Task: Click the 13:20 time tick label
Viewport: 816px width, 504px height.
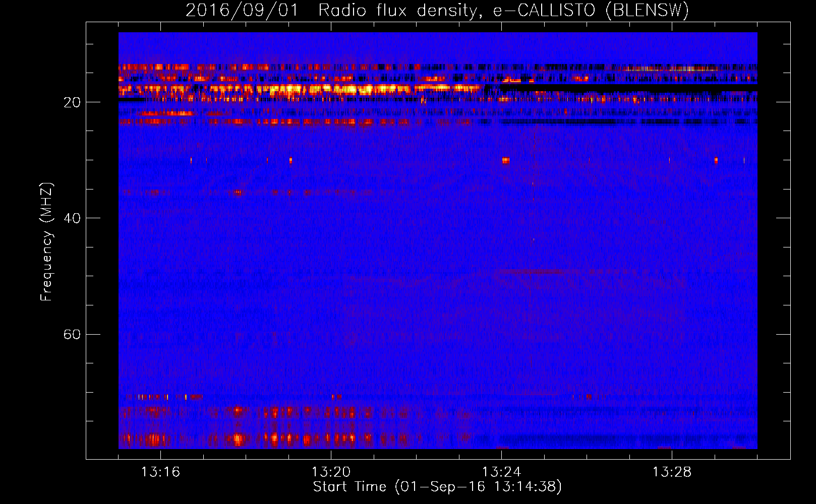Action: [331, 472]
